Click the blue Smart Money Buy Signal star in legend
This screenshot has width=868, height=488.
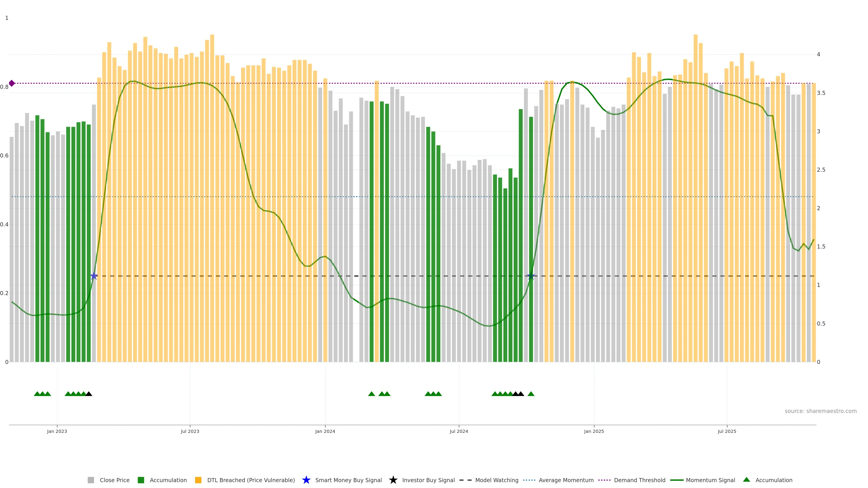click(306, 480)
